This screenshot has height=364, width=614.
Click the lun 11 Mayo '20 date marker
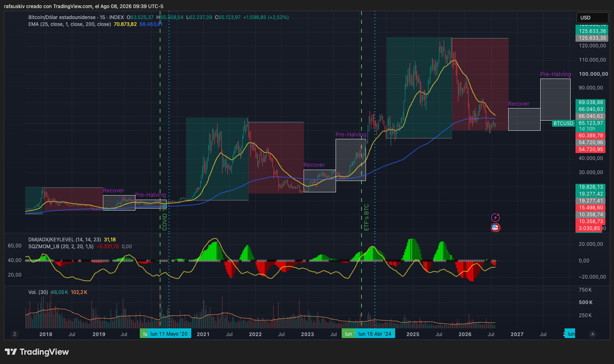point(169,334)
